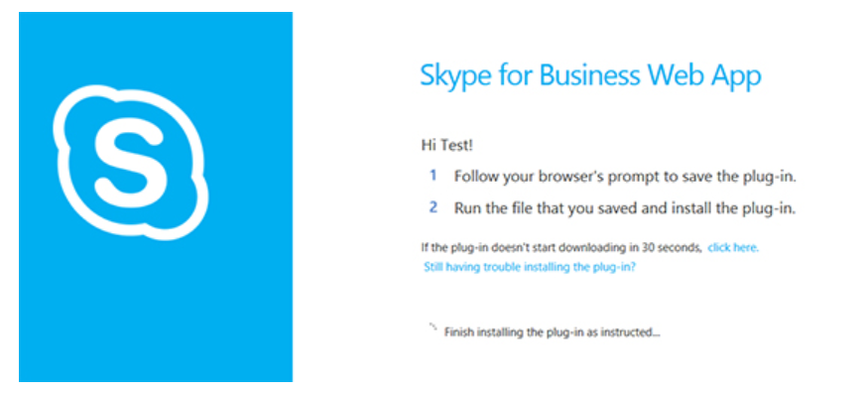The width and height of the screenshot is (868, 395).
Task: Click "Finish installing the plug-in as instructed" status
Action: click(552, 332)
